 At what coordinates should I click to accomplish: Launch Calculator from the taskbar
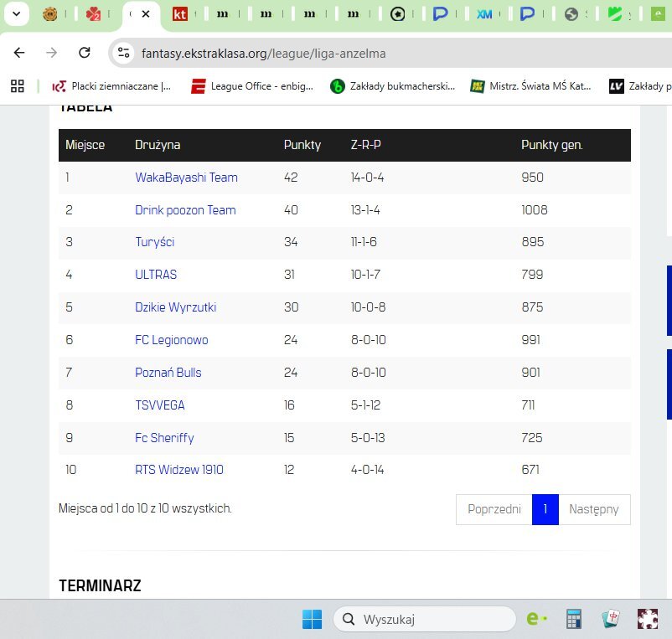click(x=574, y=619)
